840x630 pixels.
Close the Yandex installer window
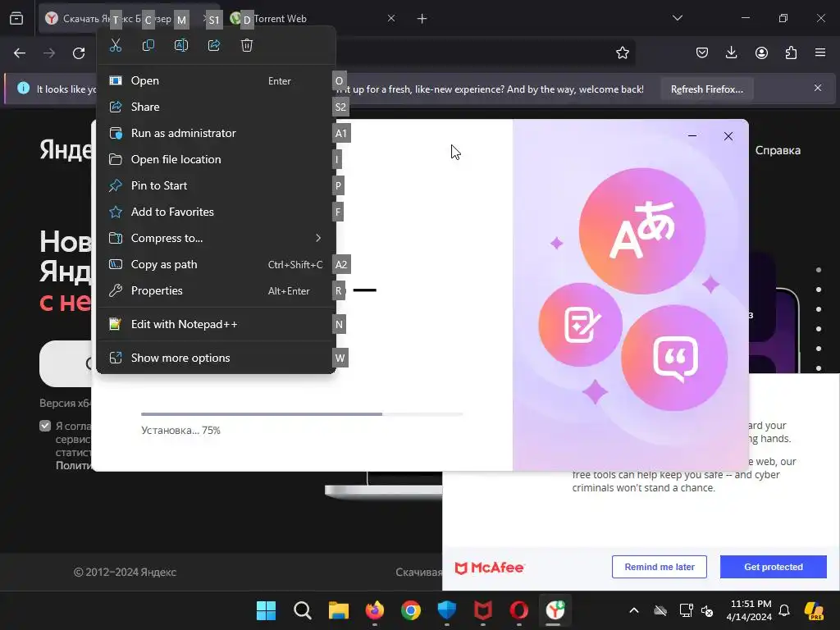pyautogui.click(x=728, y=136)
